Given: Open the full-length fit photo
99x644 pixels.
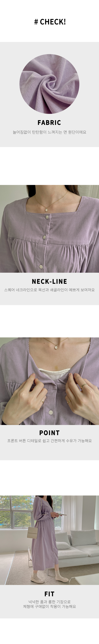Looking at the screenshot, I should [x=49, y=540].
